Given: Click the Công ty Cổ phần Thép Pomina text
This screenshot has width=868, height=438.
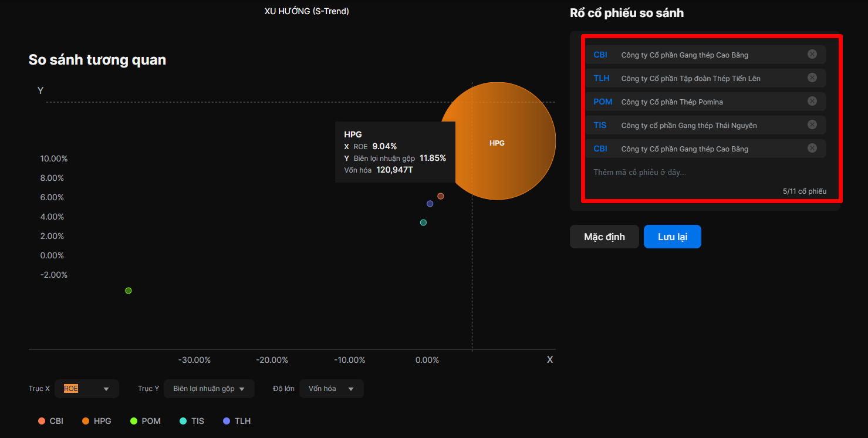Looking at the screenshot, I should coord(672,102).
